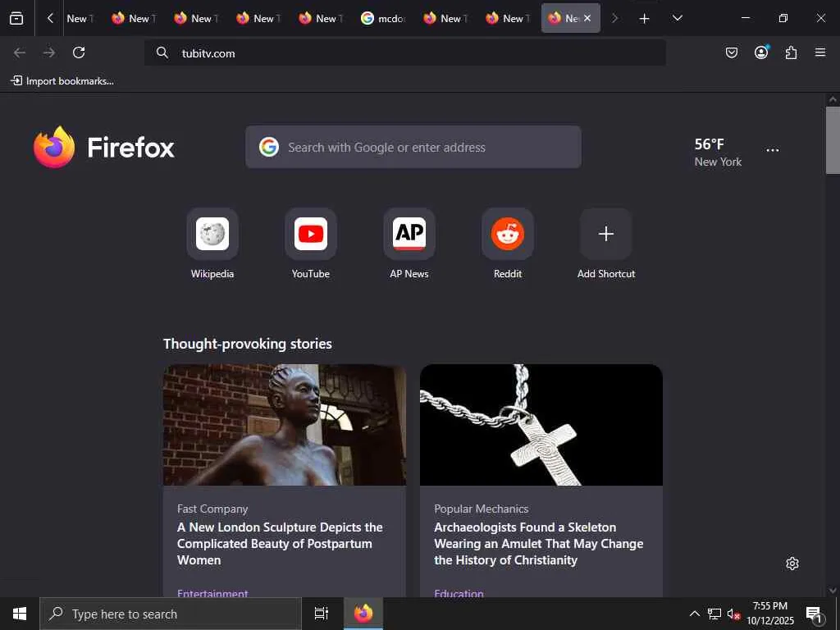Show hidden system tray icons

click(x=694, y=614)
